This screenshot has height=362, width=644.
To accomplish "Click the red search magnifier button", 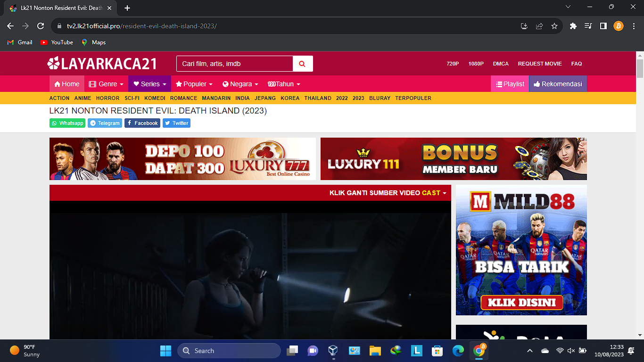I will click(x=303, y=64).
